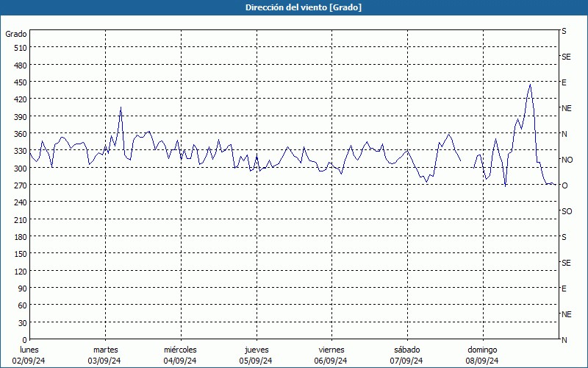Click the 180 value on the degree axis

click(21, 237)
